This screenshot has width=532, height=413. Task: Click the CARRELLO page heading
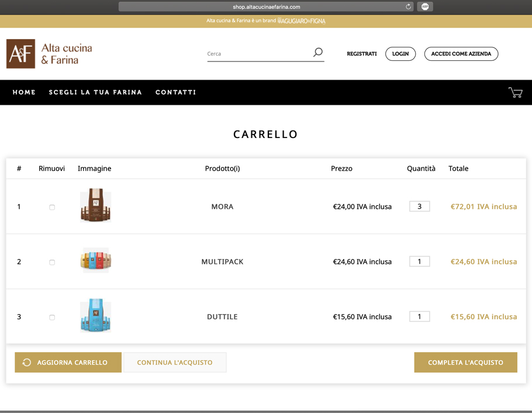click(x=265, y=134)
